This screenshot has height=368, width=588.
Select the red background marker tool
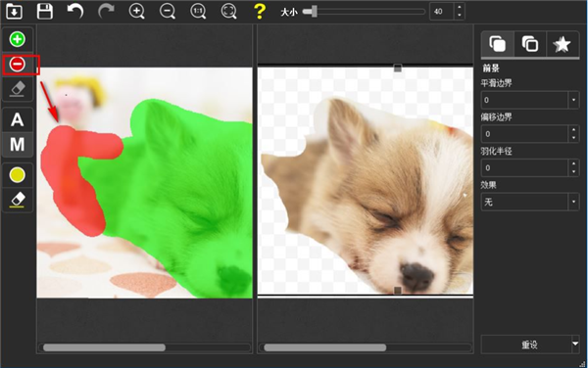point(18,65)
